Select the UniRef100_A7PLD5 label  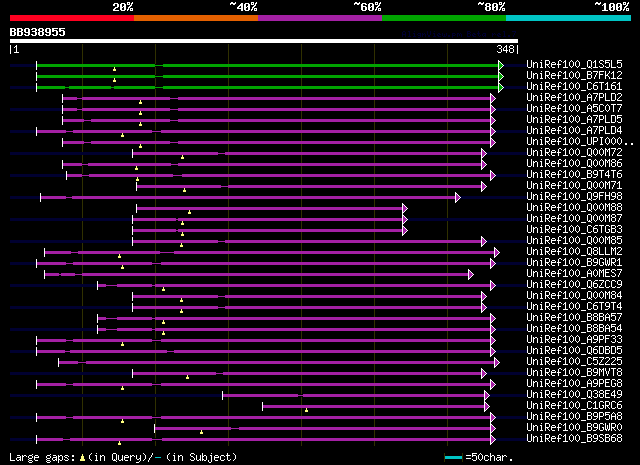(x=574, y=119)
